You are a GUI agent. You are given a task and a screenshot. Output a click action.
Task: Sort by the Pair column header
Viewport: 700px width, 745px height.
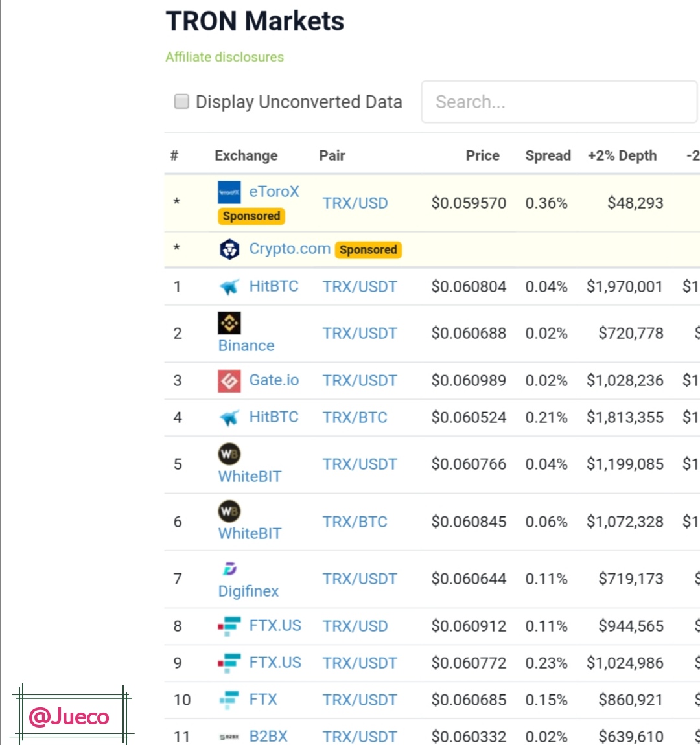(x=332, y=155)
